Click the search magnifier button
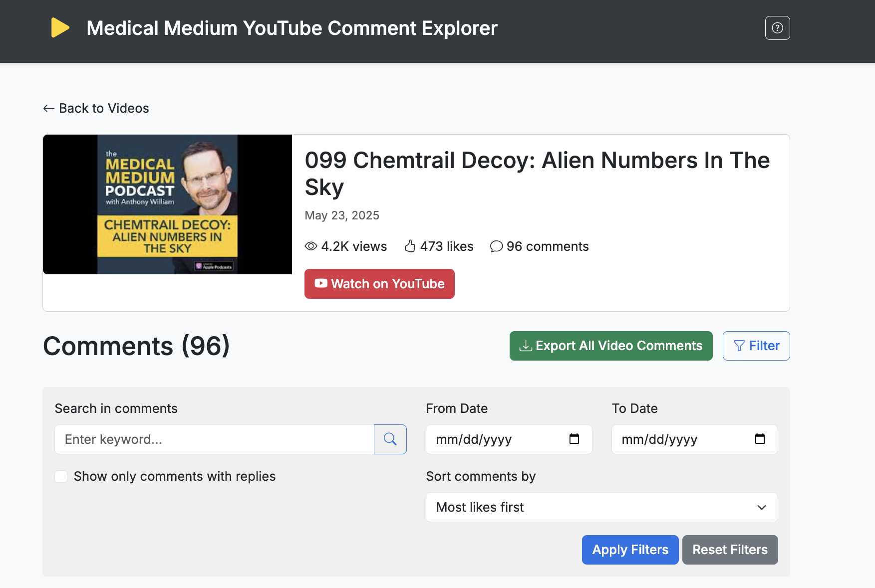Image resolution: width=875 pixels, height=588 pixels. (x=390, y=439)
